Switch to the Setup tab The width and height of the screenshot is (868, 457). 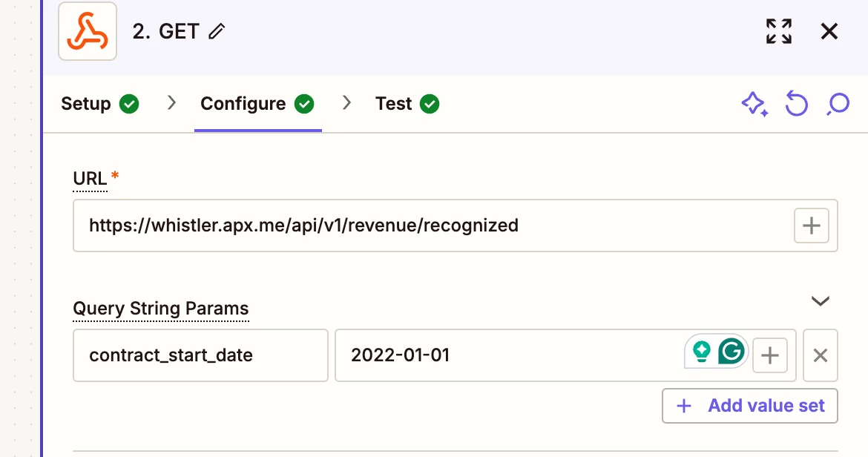100,103
